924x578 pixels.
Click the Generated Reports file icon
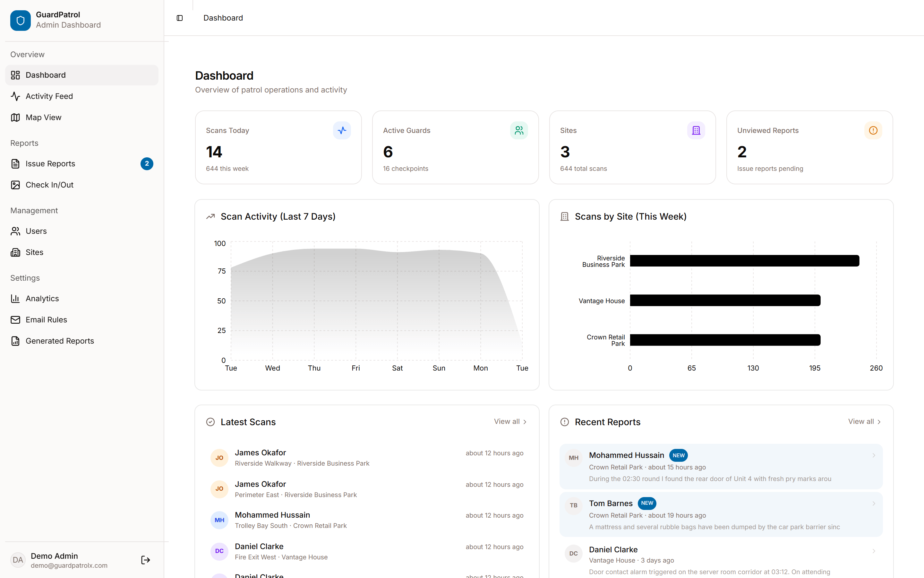tap(15, 341)
